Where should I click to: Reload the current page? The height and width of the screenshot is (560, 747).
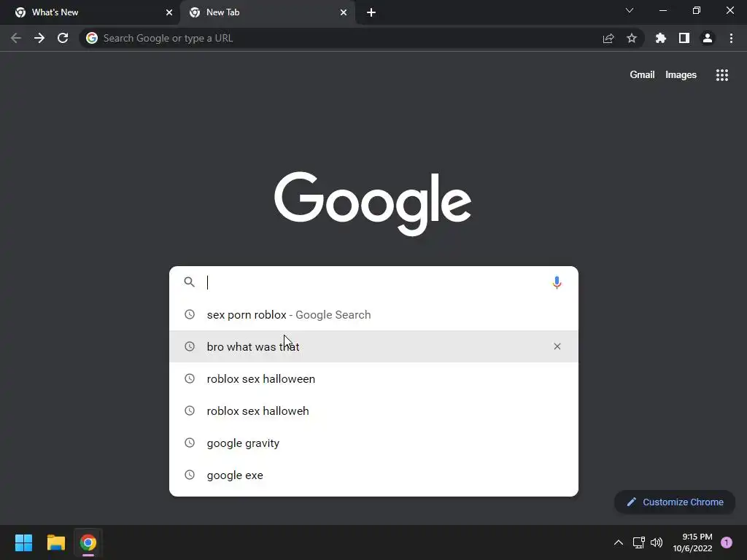point(63,38)
